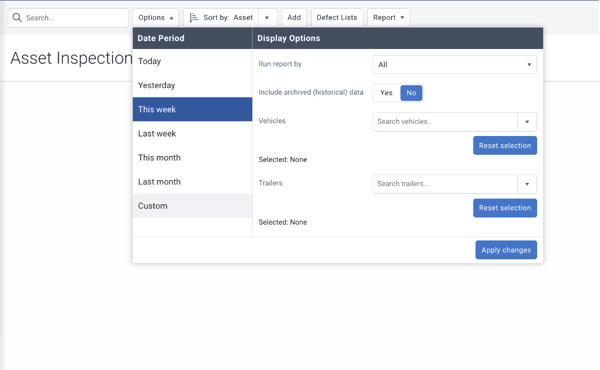Click the Asset Inspection page title

71,58
